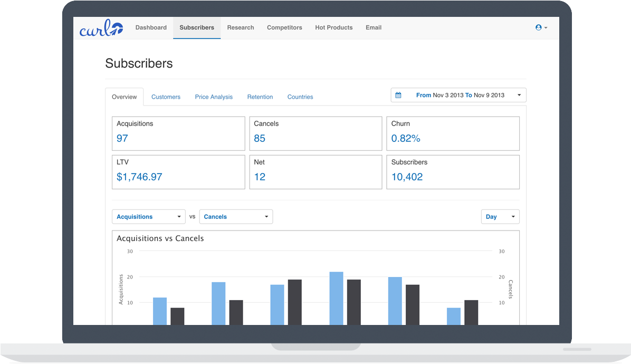Screen dimensions: 631x364
Task: Switch to the Customers tab
Action: (166, 97)
